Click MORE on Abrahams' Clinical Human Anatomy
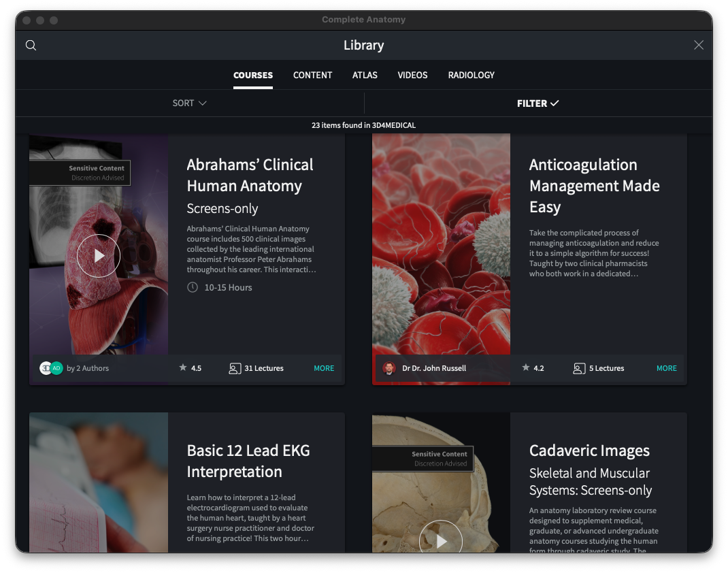 click(x=324, y=368)
